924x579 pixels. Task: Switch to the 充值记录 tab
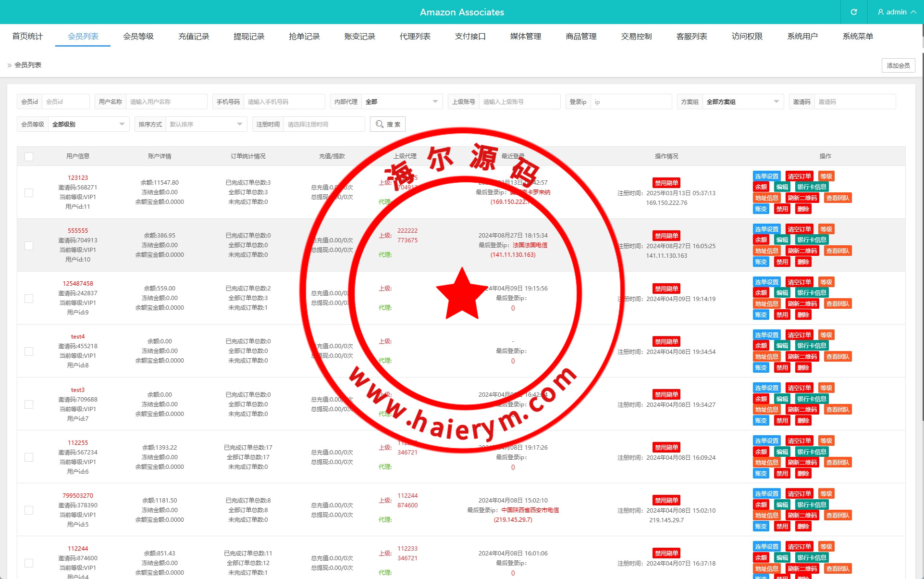pos(194,37)
